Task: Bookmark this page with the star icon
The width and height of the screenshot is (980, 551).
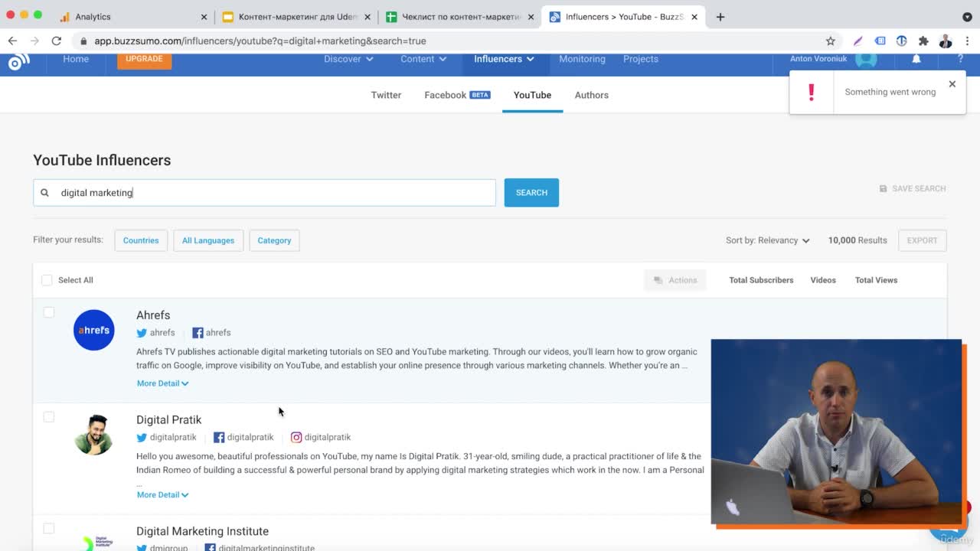Action: 831,41
